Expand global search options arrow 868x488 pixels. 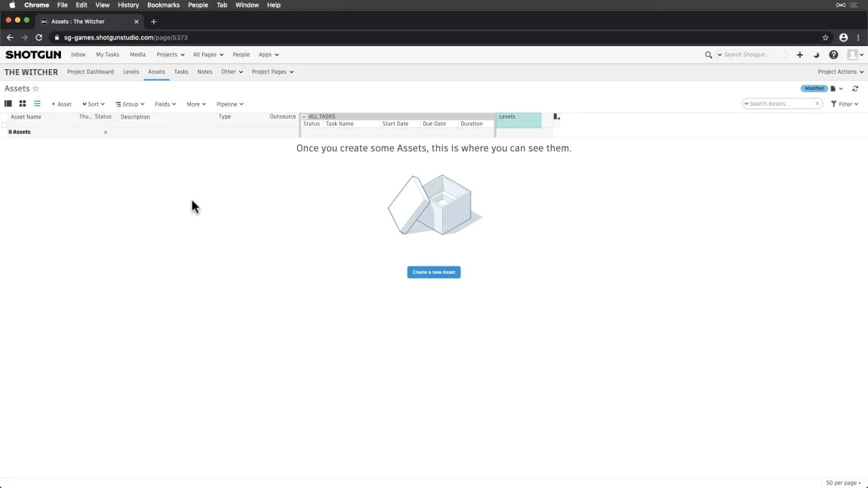coord(719,55)
